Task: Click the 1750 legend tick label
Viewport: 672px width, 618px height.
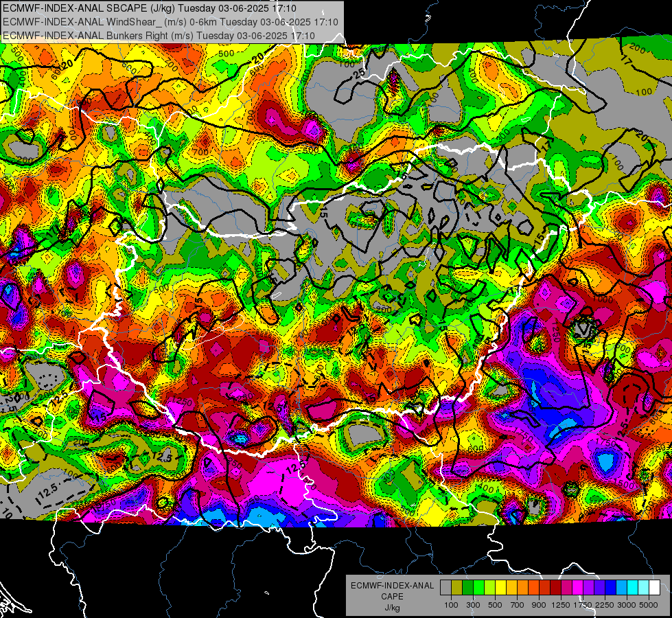Action: 583,605
